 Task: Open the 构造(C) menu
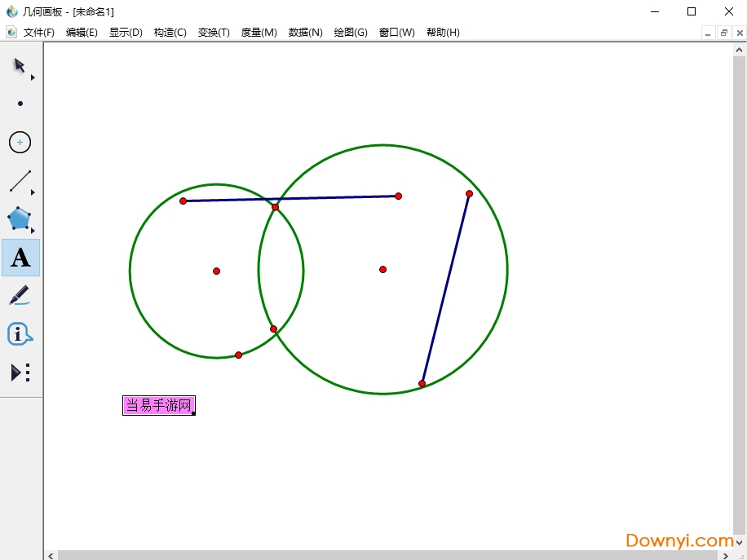point(170,33)
